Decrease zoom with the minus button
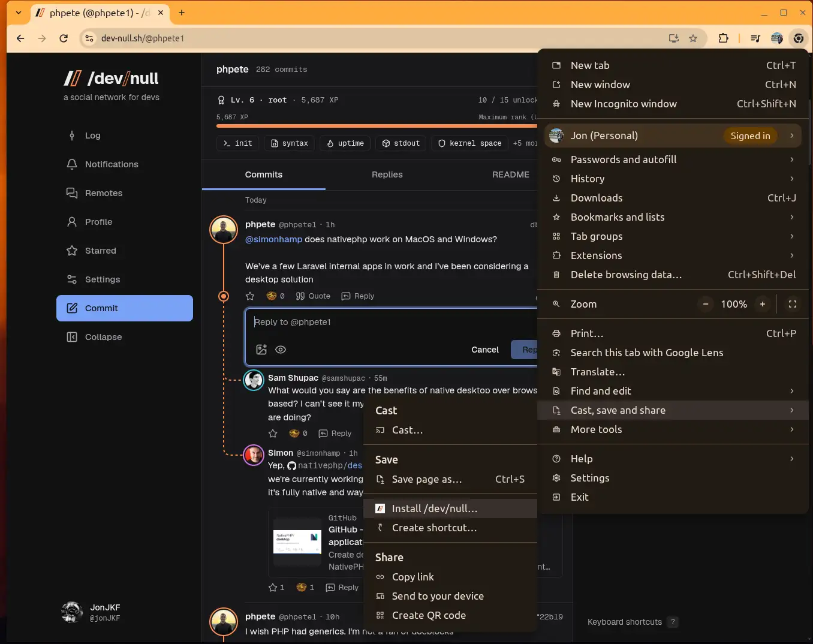 click(706, 304)
